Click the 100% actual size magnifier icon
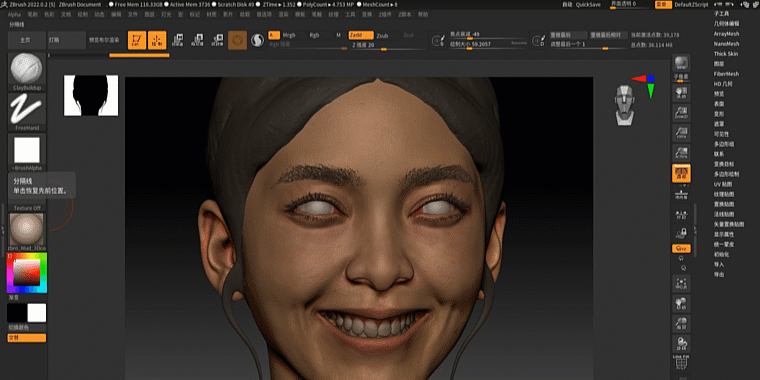 tap(681, 133)
